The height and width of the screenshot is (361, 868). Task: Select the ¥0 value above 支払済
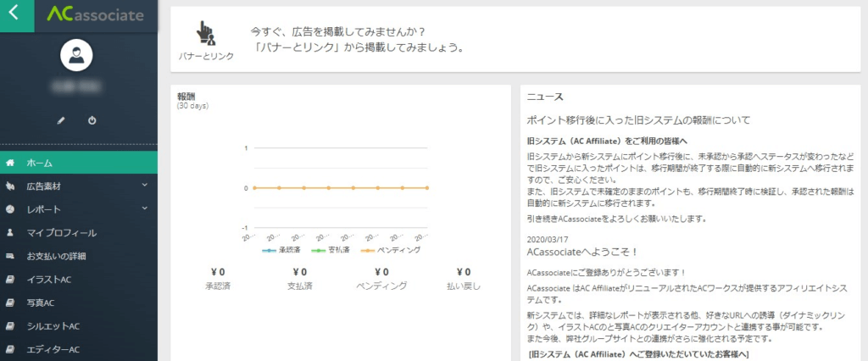[x=299, y=272]
